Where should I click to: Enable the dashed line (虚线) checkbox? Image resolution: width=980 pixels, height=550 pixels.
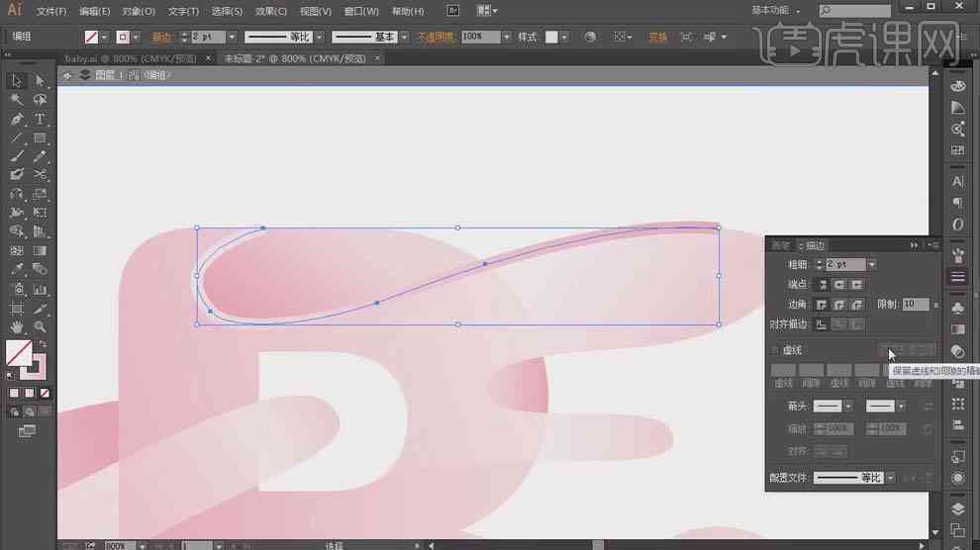775,350
